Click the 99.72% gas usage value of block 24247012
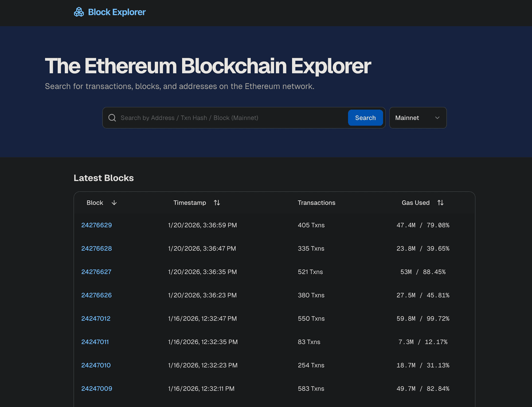532x407 pixels. tap(438, 318)
